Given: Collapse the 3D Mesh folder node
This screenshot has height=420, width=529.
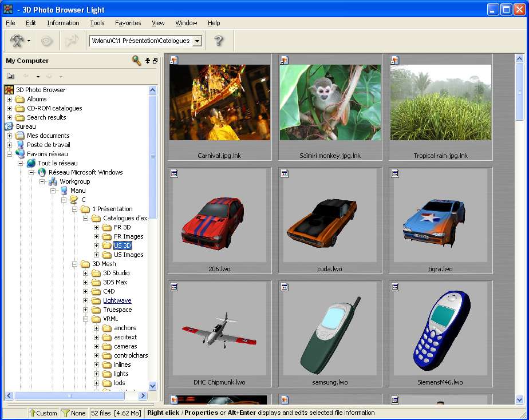Looking at the screenshot, I should (75, 264).
